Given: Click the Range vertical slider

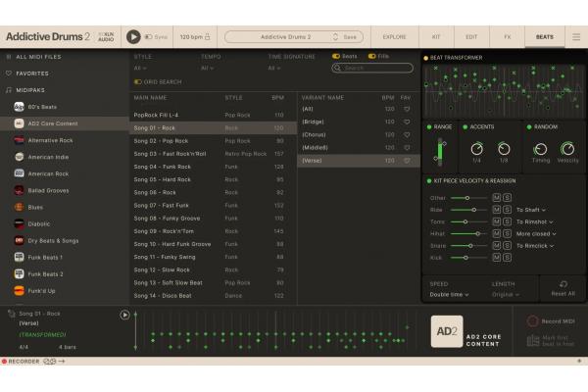Looking at the screenshot, I should pos(440,152).
